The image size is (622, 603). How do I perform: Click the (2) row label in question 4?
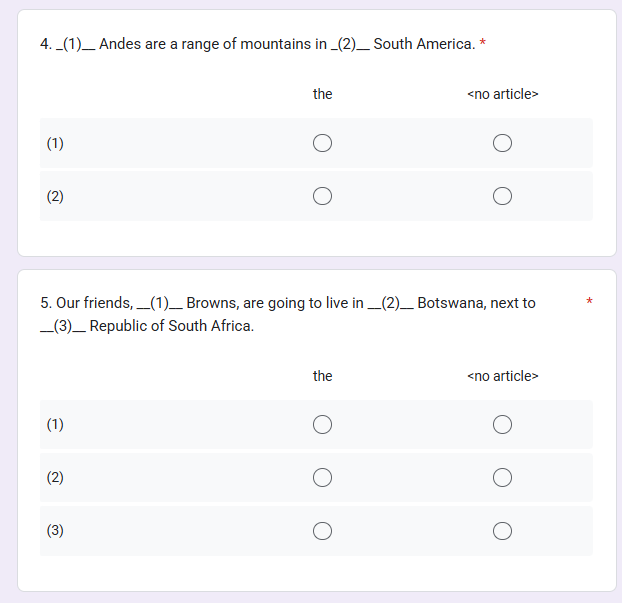tap(55, 196)
